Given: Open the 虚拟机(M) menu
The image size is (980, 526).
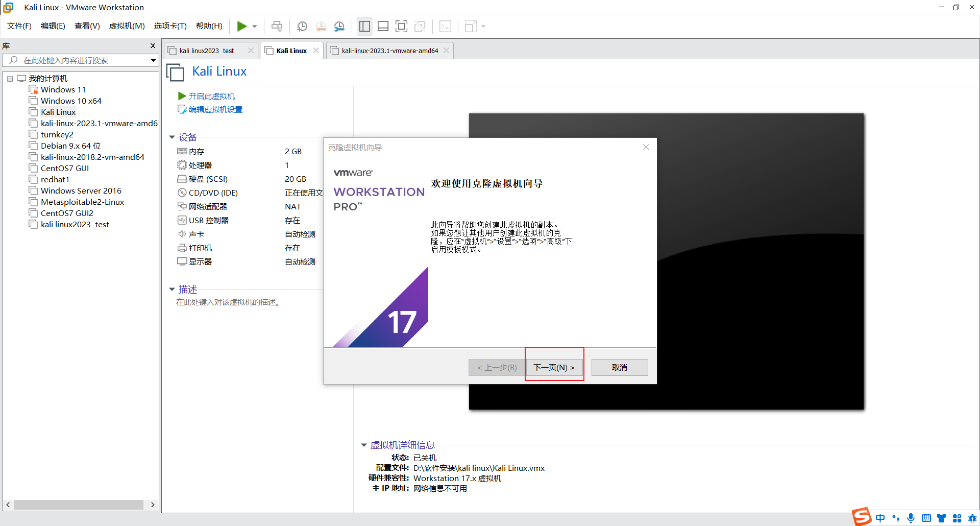Looking at the screenshot, I should [127, 26].
